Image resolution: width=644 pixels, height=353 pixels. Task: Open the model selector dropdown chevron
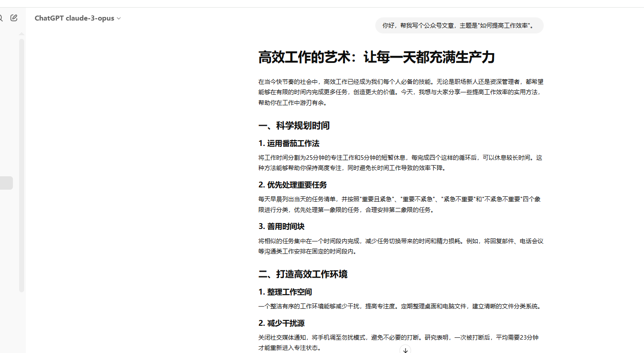[118, 18]
